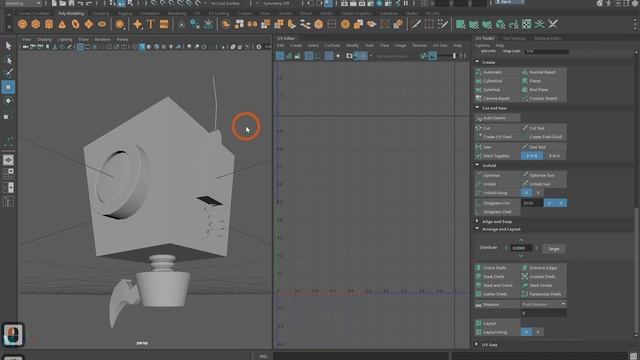Screen dimensions: 640x360
Task: Open the Pixel Distance measure dropdown
Action: point(544,304)
